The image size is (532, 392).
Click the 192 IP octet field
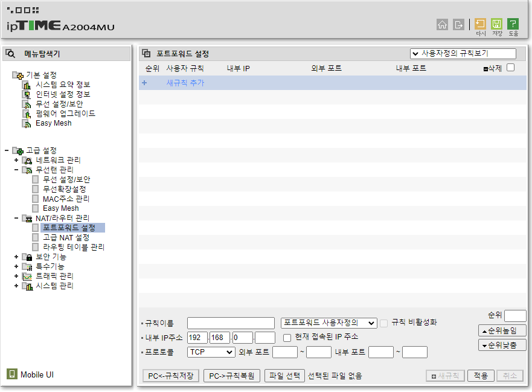[197, 338]
